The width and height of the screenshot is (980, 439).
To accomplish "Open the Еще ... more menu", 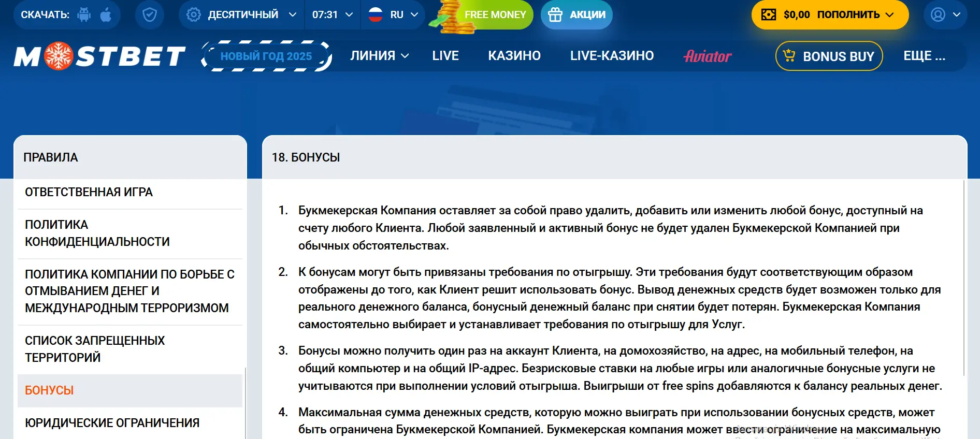I will pyautogui.click(x=924, y=56).
